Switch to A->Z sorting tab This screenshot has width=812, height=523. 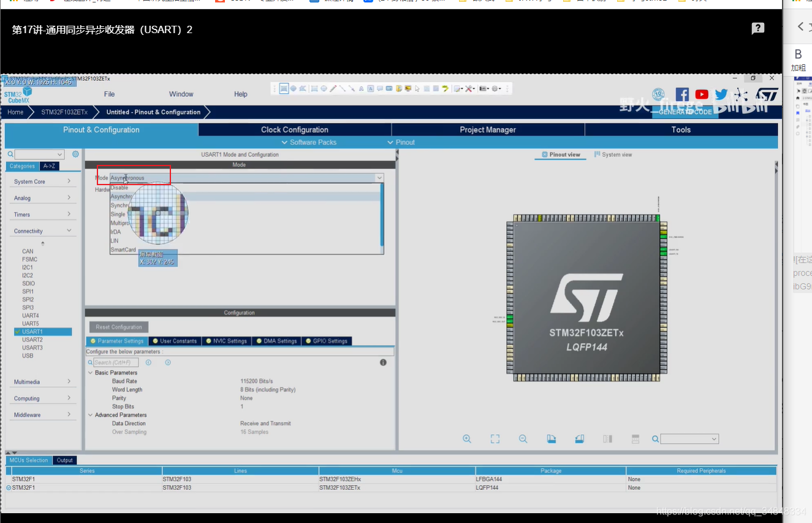[x=50, y=166]
